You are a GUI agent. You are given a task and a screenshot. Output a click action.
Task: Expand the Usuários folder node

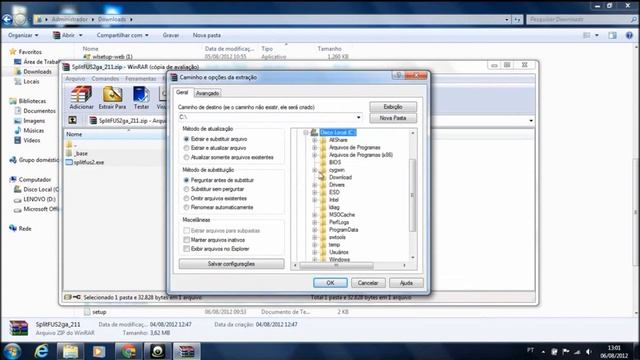coord(314,252)
